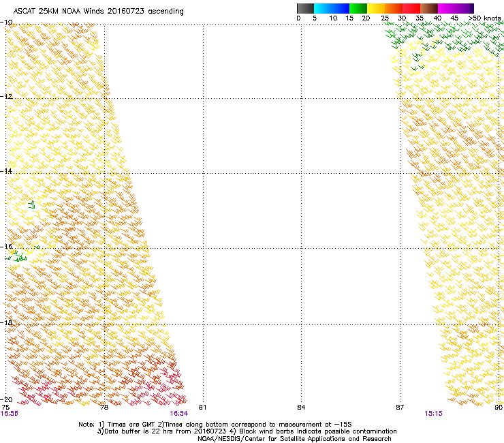Viewport: 504px width, 443px height.
Task: Click the '-16' latitude axis label
Action: point(6,247)
